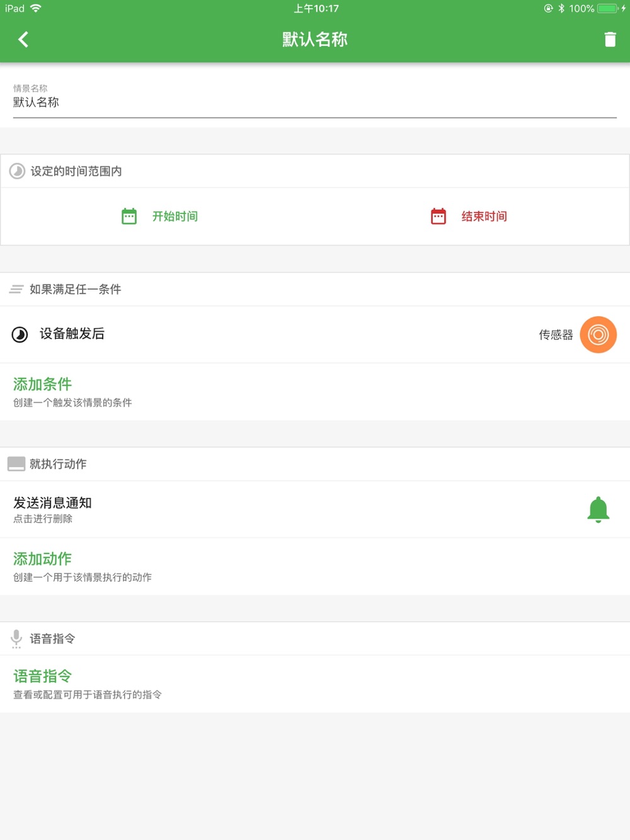Delete this scene with the trash icon
630x840 pixels.
click(610, 40)
